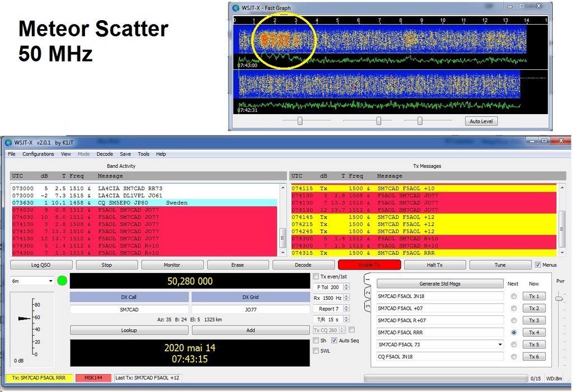
Task: Click the CQ F5AOL JN18 message field
Action: [x=440, y=357]
